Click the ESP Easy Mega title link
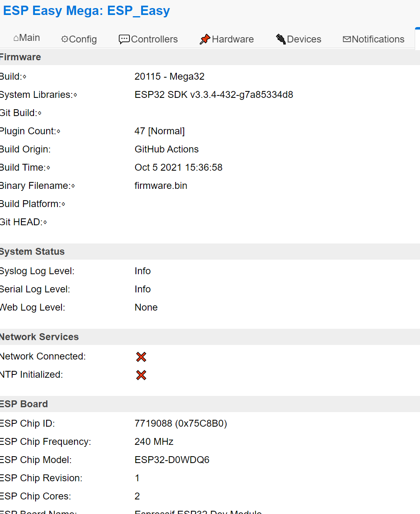The image size is (420, 514). pyautogui.click(x=86, y=11)
